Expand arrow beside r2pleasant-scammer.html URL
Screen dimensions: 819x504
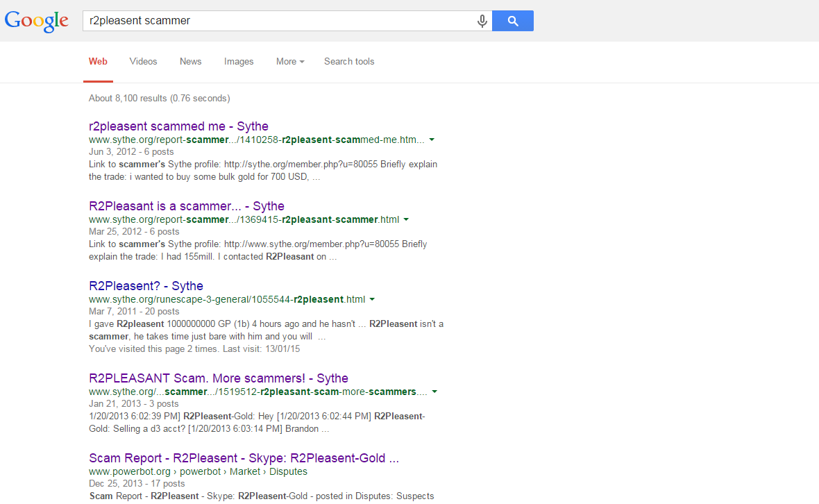[x=406, y=220]
